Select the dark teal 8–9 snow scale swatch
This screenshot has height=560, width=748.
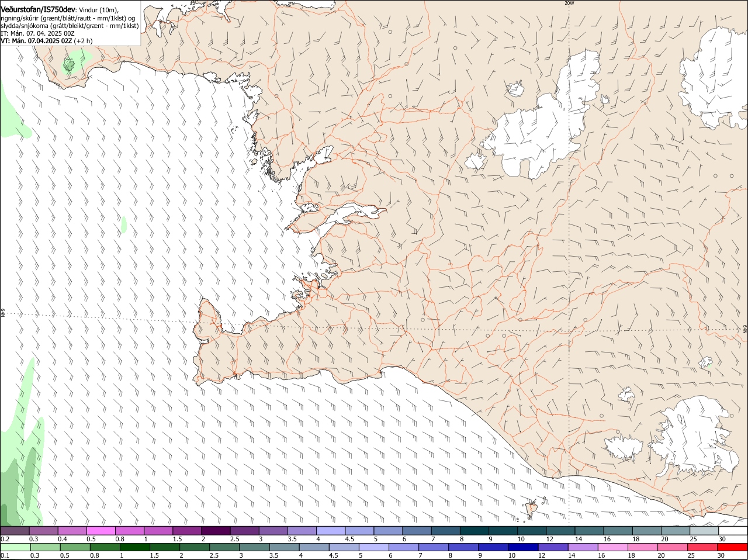(475, 531)
